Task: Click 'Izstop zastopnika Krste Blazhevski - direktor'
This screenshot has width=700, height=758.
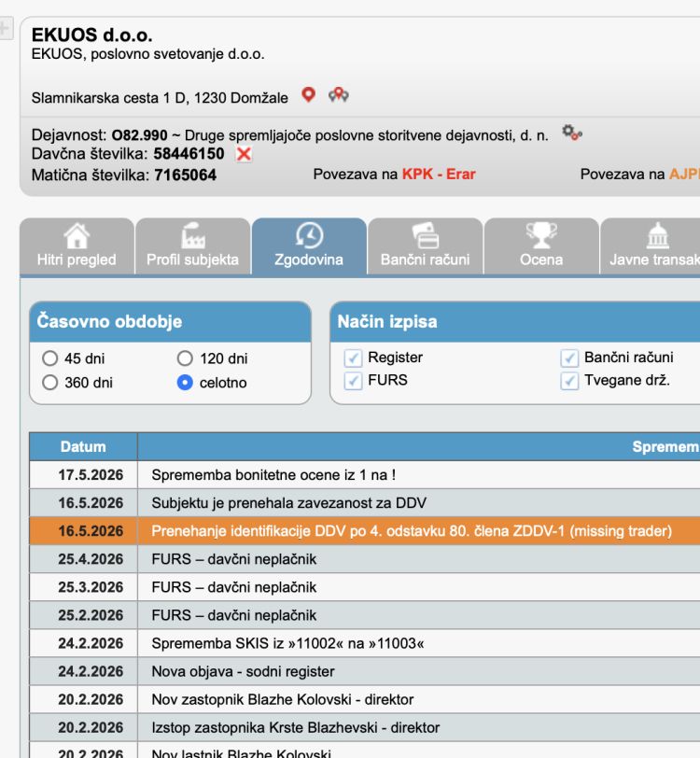Action: pos(296,727)
